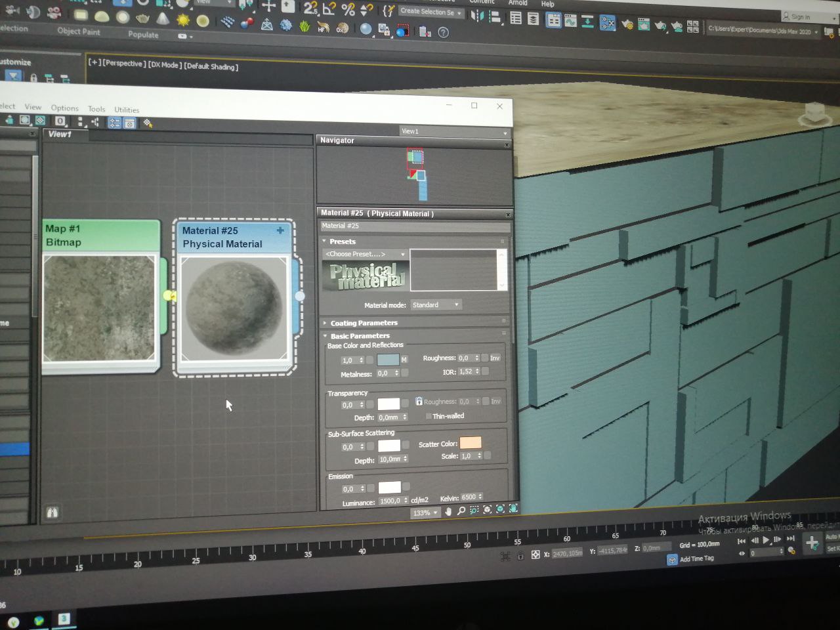This screenshot has height=630, width=840.
Task: Open Slate editor Utilities menu
Action: [x=127, y=110]
